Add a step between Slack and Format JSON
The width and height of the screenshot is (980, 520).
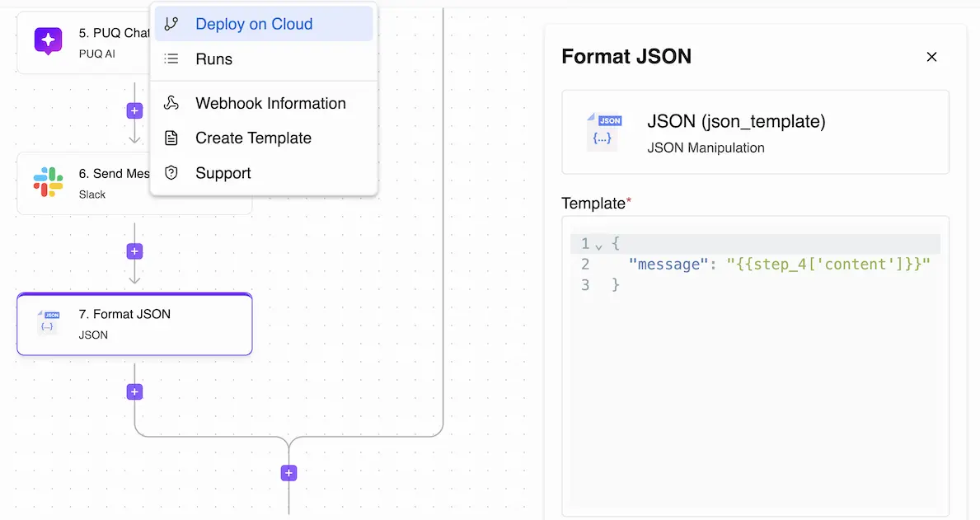135,251
